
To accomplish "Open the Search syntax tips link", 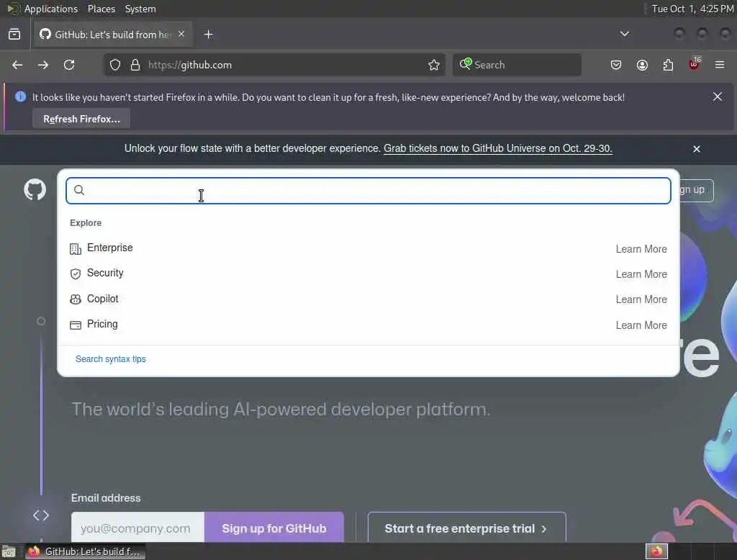I will [110, 358].
